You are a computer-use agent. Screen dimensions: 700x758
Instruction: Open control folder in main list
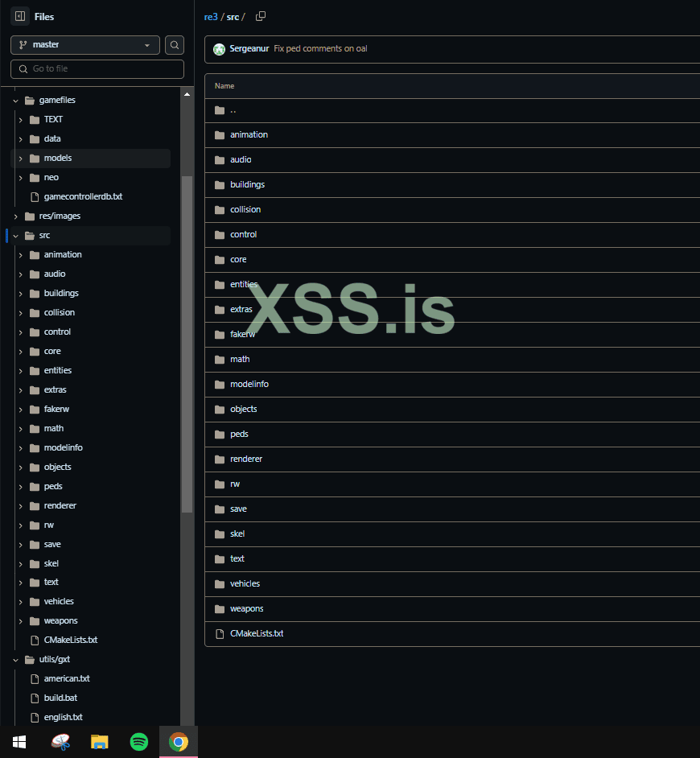point(243,235)
